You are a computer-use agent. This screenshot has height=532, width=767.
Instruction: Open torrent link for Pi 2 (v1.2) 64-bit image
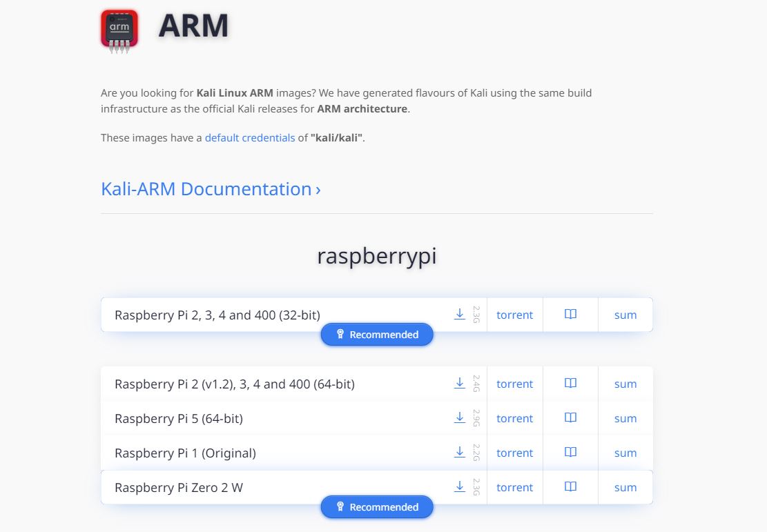click(514, 384)
